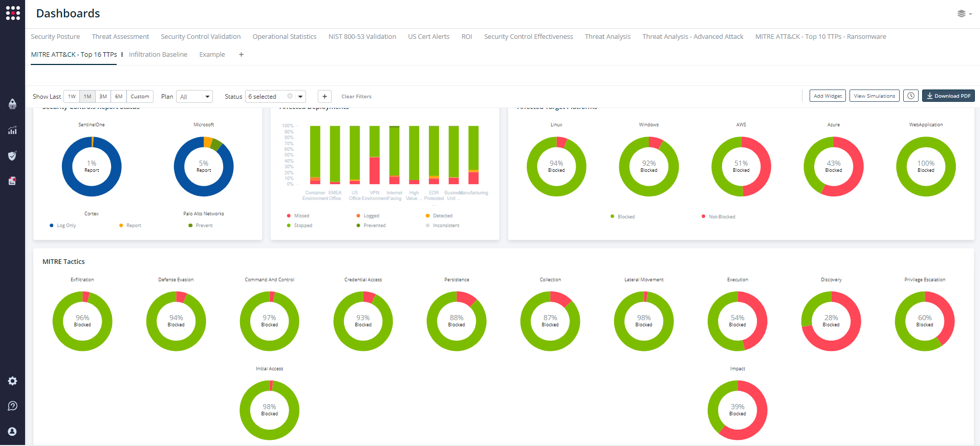Screen dimensions: 980x446
Task: Click the Download PDF button
Action: pyautogui.click(x=948, y=96)
